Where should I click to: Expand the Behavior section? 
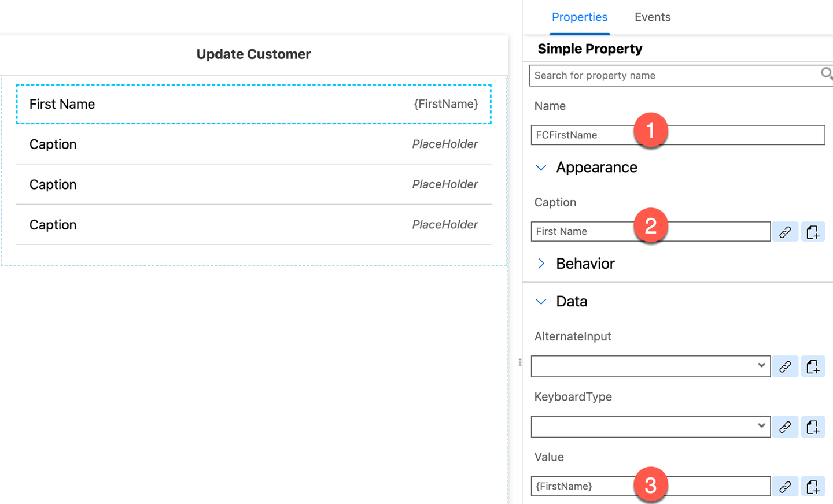[541, 264]
